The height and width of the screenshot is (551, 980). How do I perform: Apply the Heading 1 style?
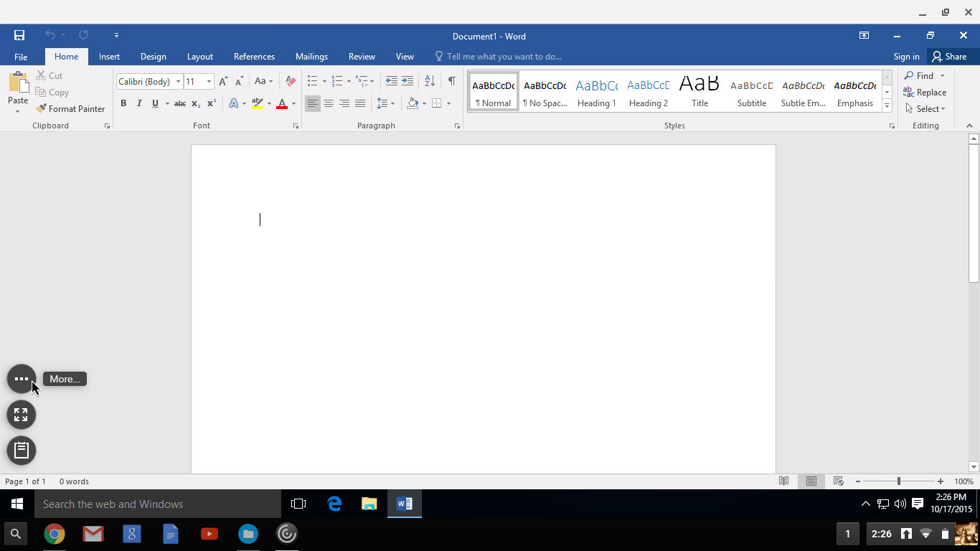click(597, 92)
